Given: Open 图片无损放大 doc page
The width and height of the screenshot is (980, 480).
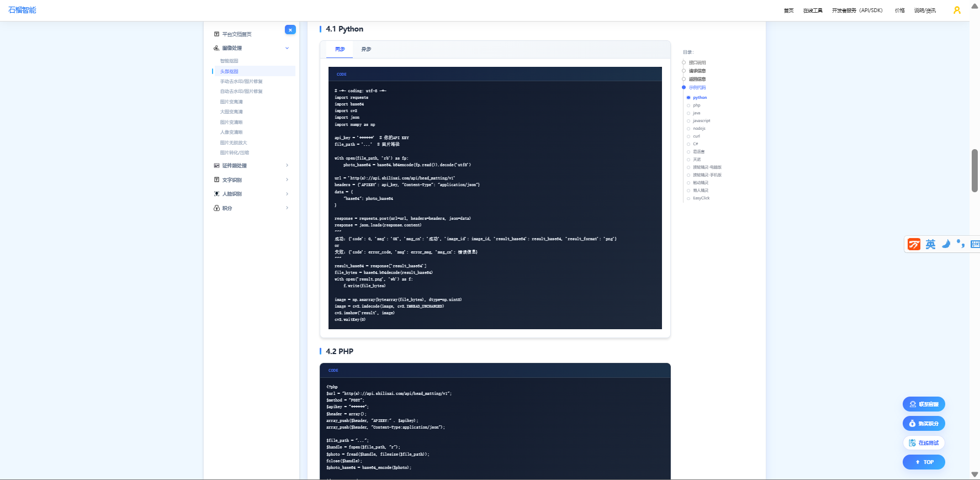Looking at the screenshot, I should coord(234,143).
